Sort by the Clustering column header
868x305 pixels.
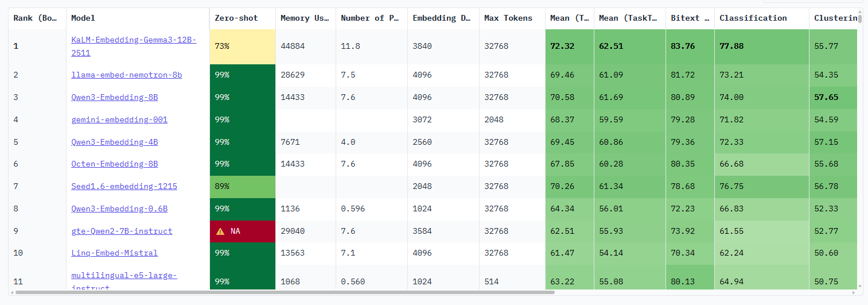[x=833, y=18]
